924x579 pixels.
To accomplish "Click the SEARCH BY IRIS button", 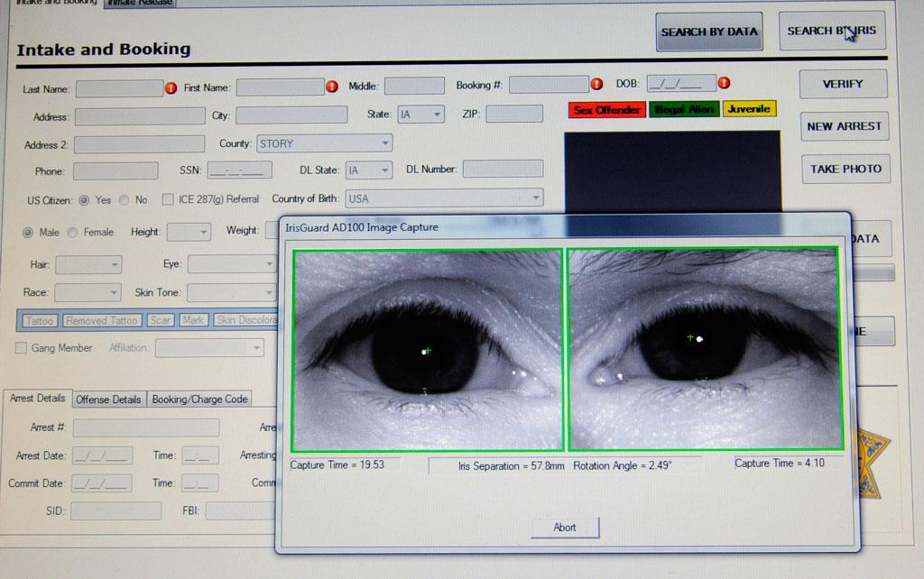I will pyautogui.click(x=831, y=30).
